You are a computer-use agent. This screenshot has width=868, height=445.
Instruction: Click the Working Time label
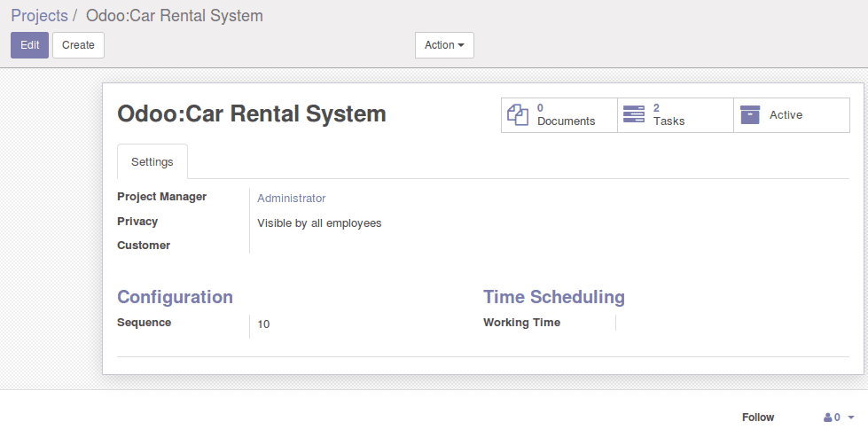(x=521, y=322)
